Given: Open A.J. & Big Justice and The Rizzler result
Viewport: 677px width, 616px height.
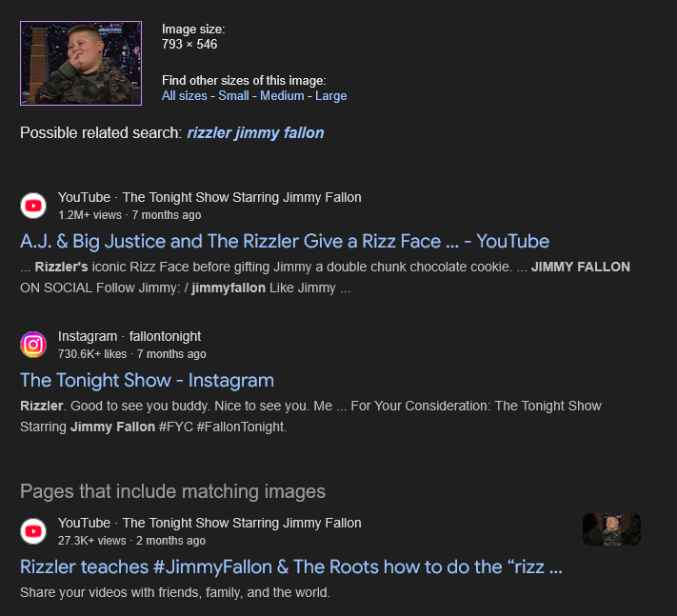Looking at the screenshot, I should [x=285, y=241].
